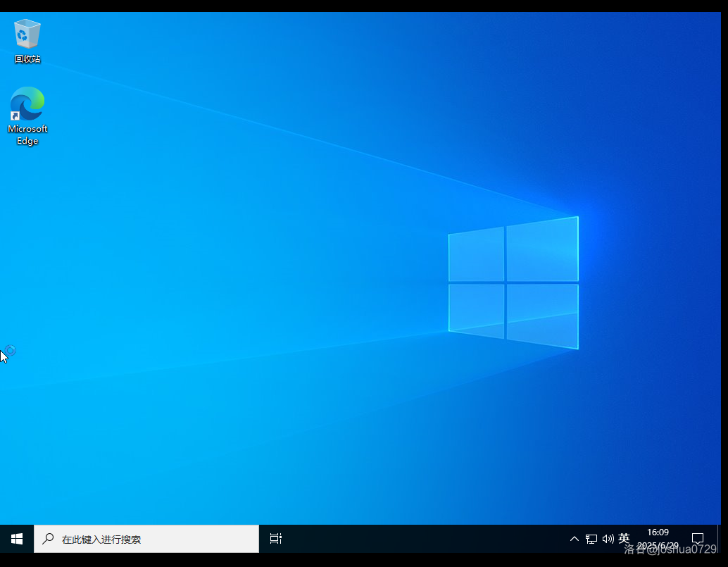Select the Microsoft Edge desktop shortcut
The width and height of the screenshot is (728, 567).
point(27,116)
